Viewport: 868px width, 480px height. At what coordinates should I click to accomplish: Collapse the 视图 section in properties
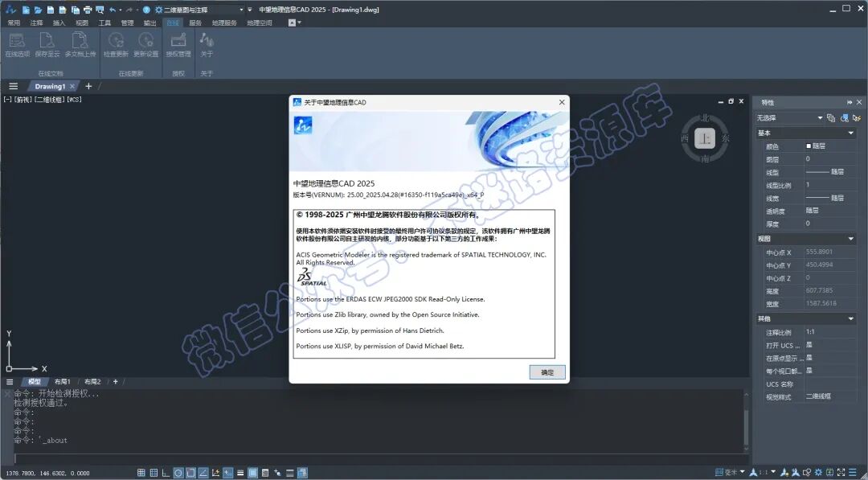point(851,239)
